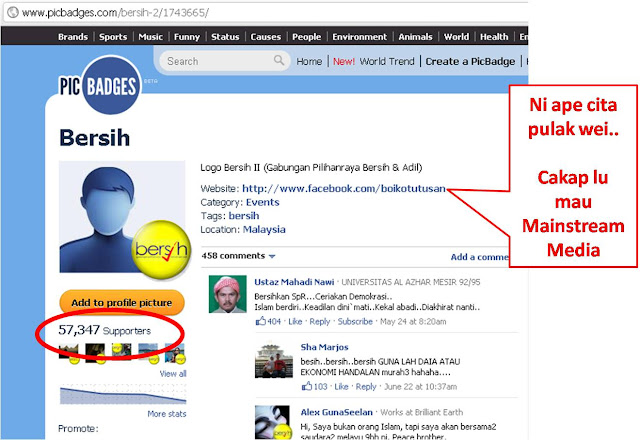640x440 pixels.
Task: Click View all supporters link
Action: coord(173,373)
